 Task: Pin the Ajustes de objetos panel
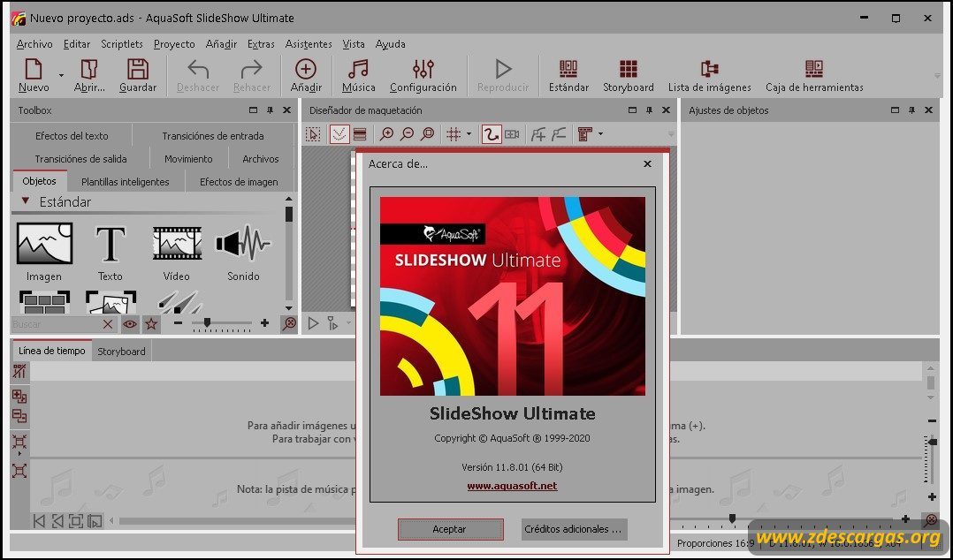[x=911, y=110]
